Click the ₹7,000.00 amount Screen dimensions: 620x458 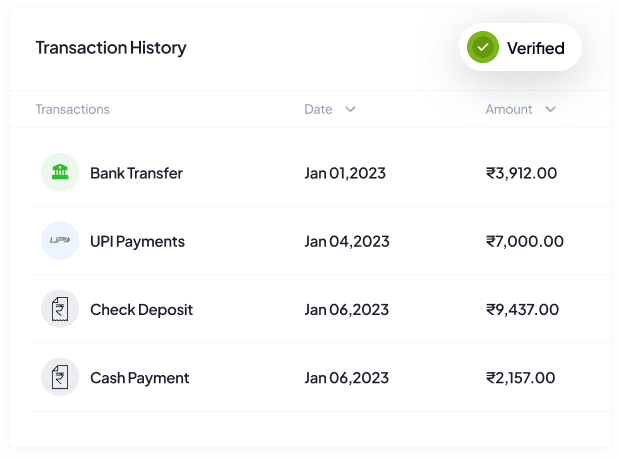[524, 241]
